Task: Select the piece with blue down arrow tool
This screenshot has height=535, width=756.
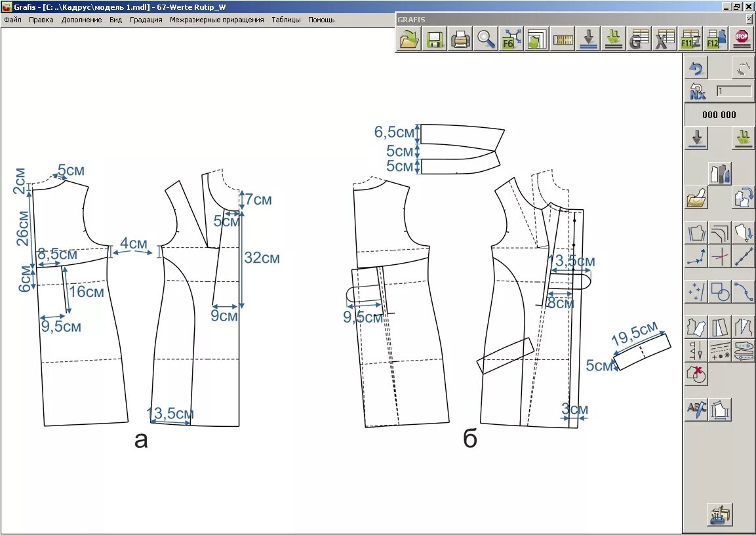Action: click(743, 233)
